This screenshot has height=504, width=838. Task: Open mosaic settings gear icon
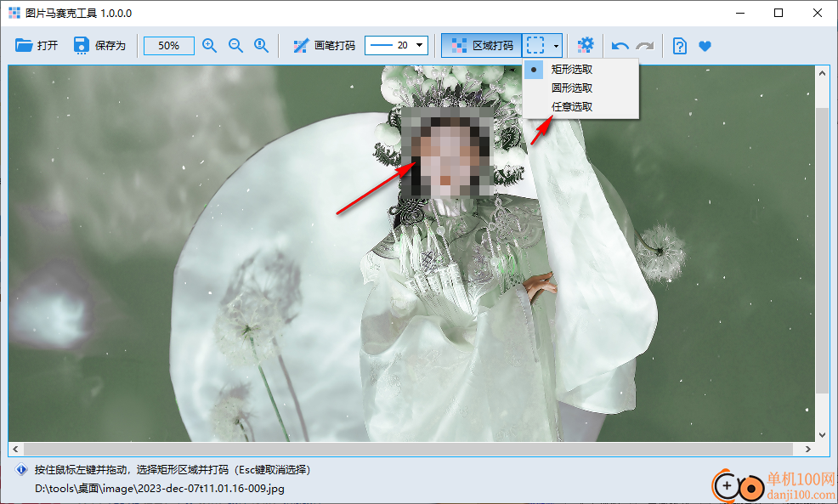coord(586,45)
